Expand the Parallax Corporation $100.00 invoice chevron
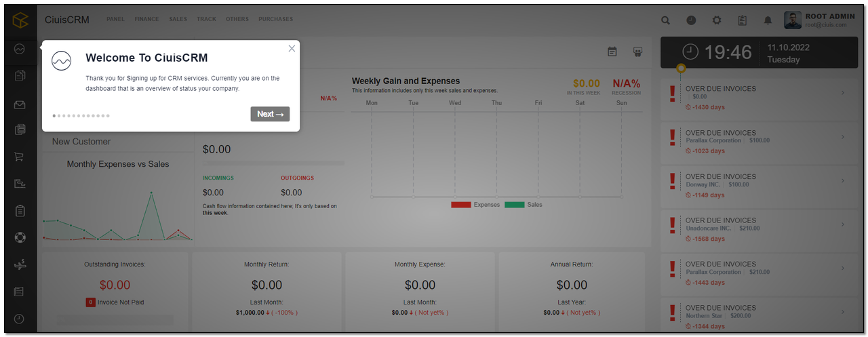Image resolution: width=868 pixels, height=337 pixels. pyautogui.click(x=842, y=137)
